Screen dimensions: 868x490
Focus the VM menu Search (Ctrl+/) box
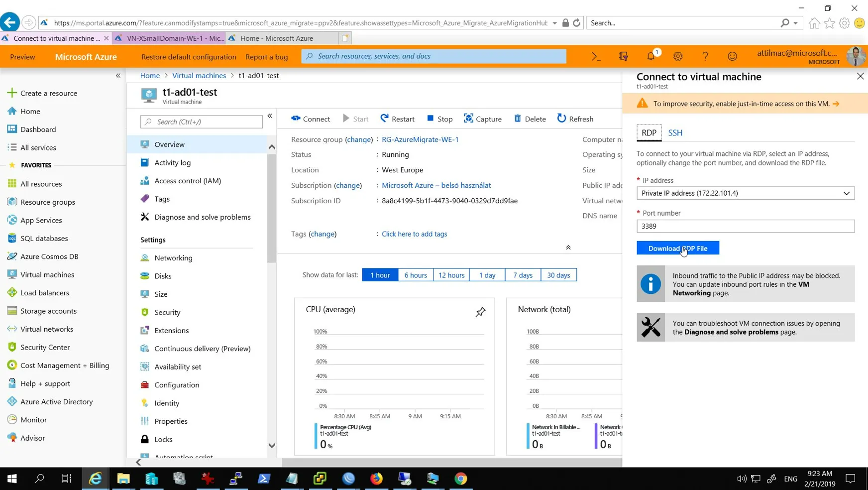click(202, 122)
